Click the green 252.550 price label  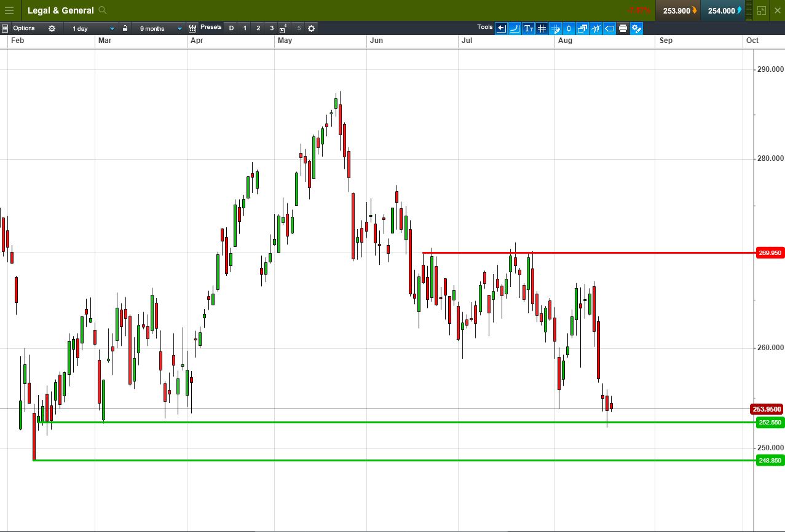click(770, 423)
